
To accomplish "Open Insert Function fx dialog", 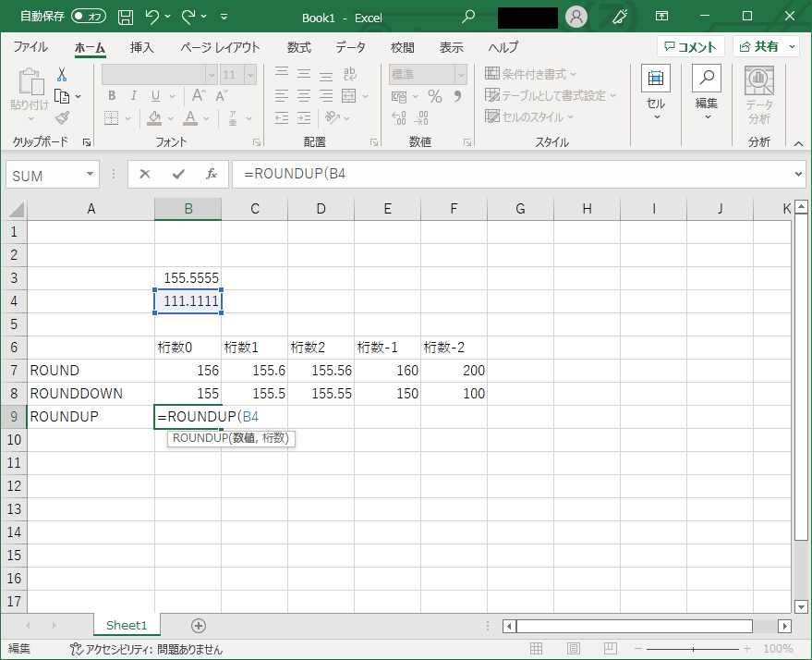I will [x=212, y=174].
